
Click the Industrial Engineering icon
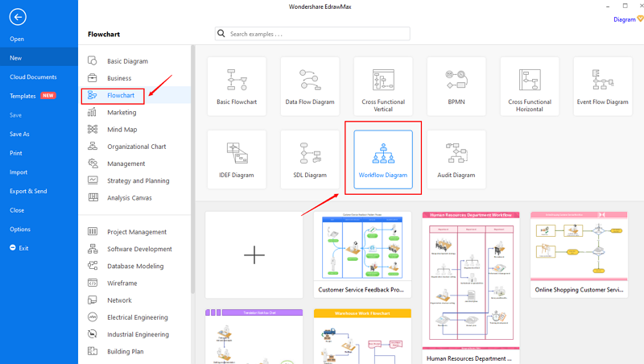[93, 334]
